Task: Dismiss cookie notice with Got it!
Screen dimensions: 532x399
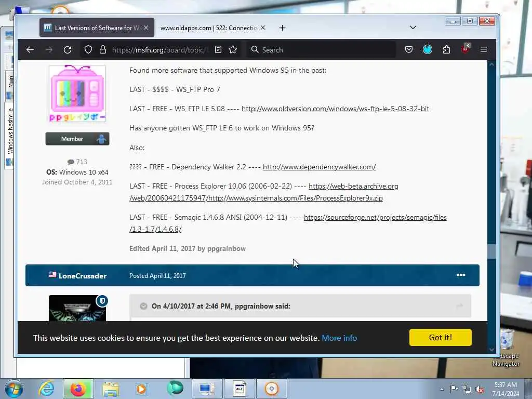Action: click(x=441, y=338)
